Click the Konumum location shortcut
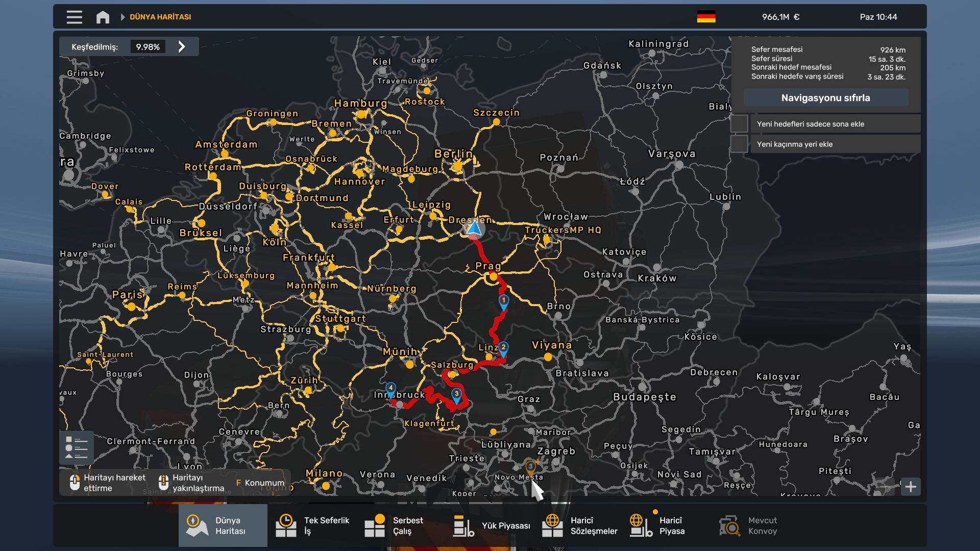Viewport: 980px width, 551px height. 260,483
